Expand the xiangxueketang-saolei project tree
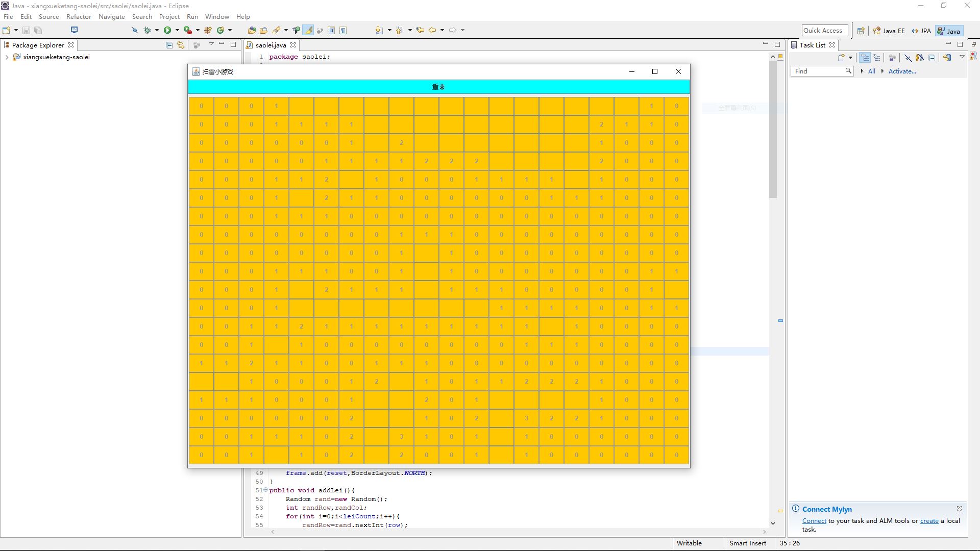The height and width of the screenshot is (551, 980). (7, 57)
